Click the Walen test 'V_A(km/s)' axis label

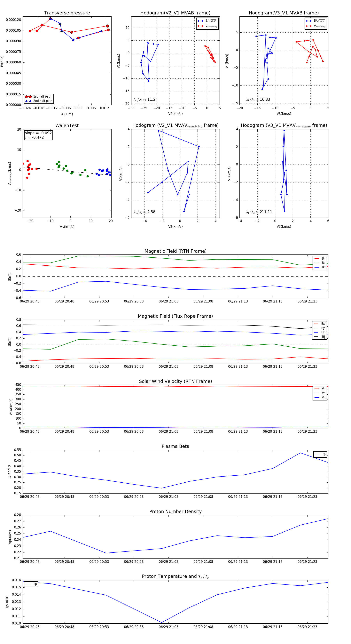pos(67,227)
